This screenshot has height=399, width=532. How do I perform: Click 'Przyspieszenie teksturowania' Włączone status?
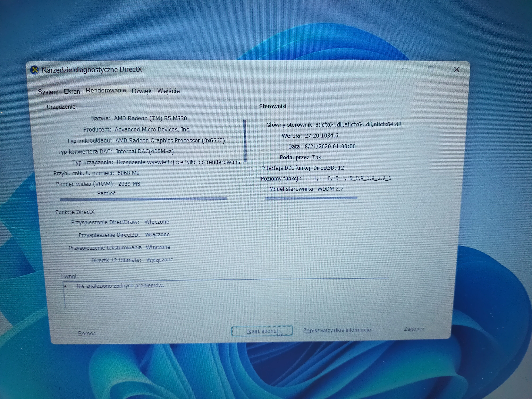[x=158, y=247]
